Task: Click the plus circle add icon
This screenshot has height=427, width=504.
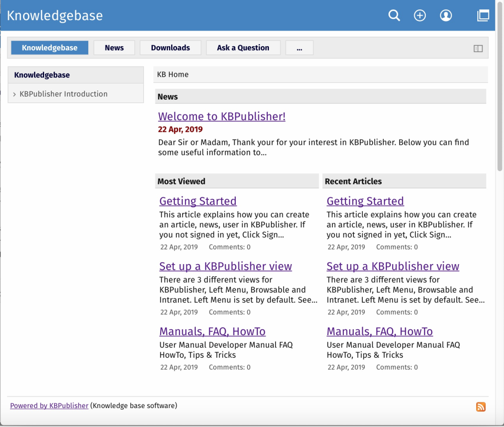Action: click(420, 15)
